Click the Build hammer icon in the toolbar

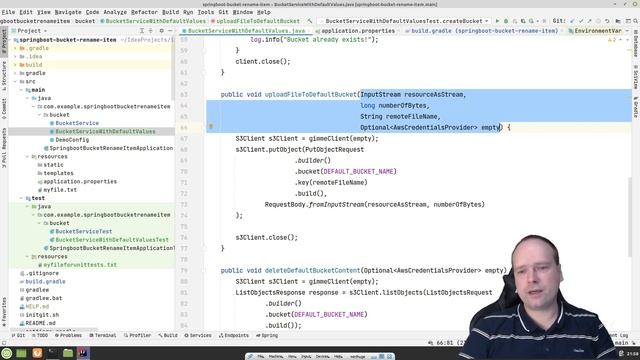(310, 21)
